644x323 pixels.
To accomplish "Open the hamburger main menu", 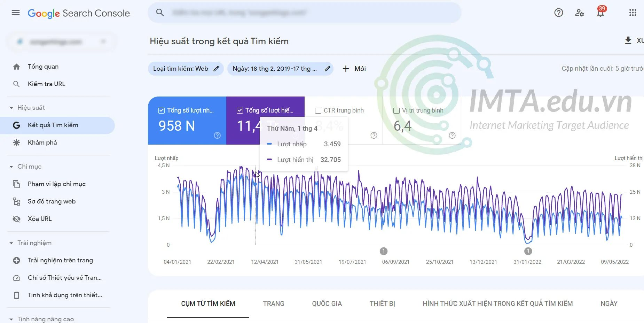I will click(x=16, y=13).
